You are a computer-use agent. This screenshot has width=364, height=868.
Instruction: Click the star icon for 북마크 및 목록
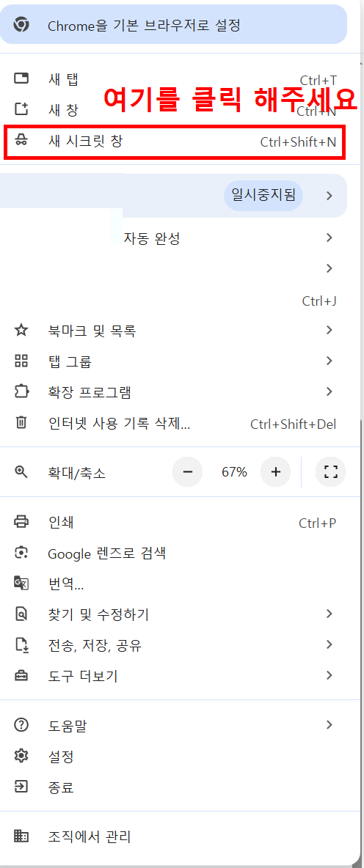pos(21,331)
